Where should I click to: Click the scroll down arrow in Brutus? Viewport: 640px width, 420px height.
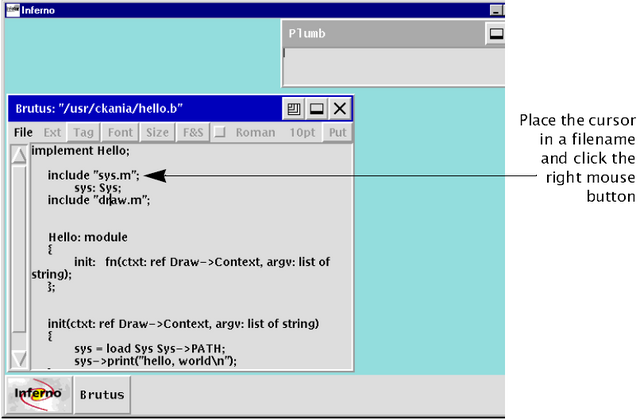point(19,359)
